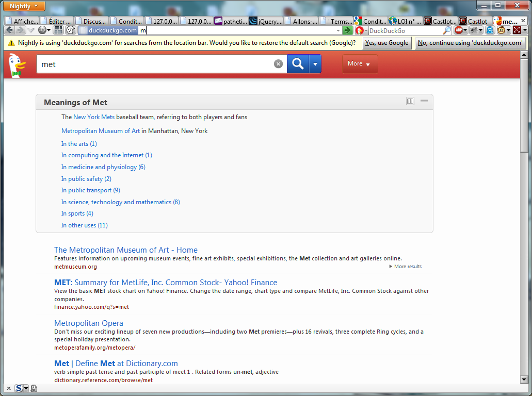Click the cookie icon in toolbar
The image size is (532, 396).
coord(70,30)
